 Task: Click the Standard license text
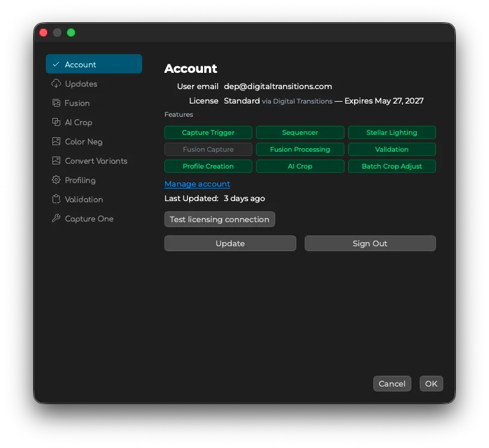[x=241, y=101]
